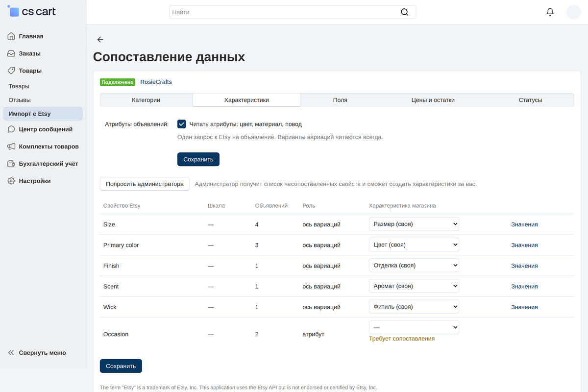Screen dimensions: 588x392
Task: Click the Заказы inbox icon
Action: (11, 53)
